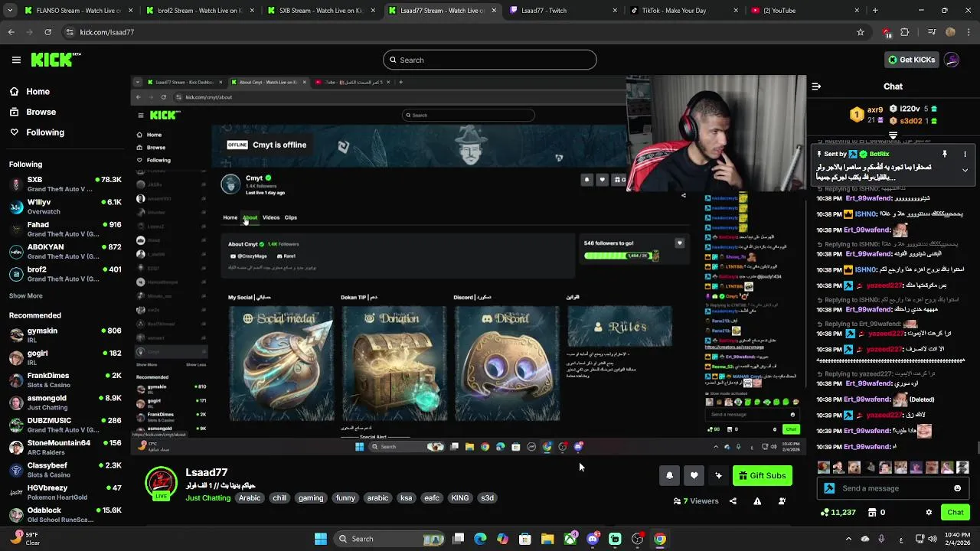Bookmark this page with the star icon
This screenshot has width=980, height=551.
(x=861, y=32)
